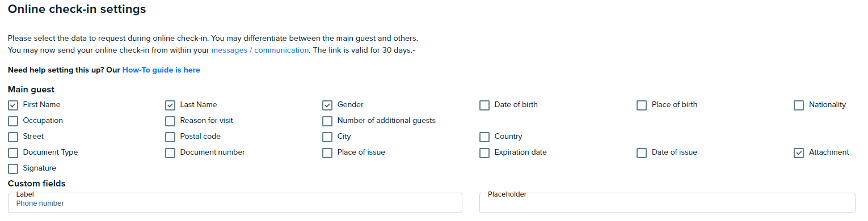
Task: Open the How-To guide is here link
Action: (161, 70)
